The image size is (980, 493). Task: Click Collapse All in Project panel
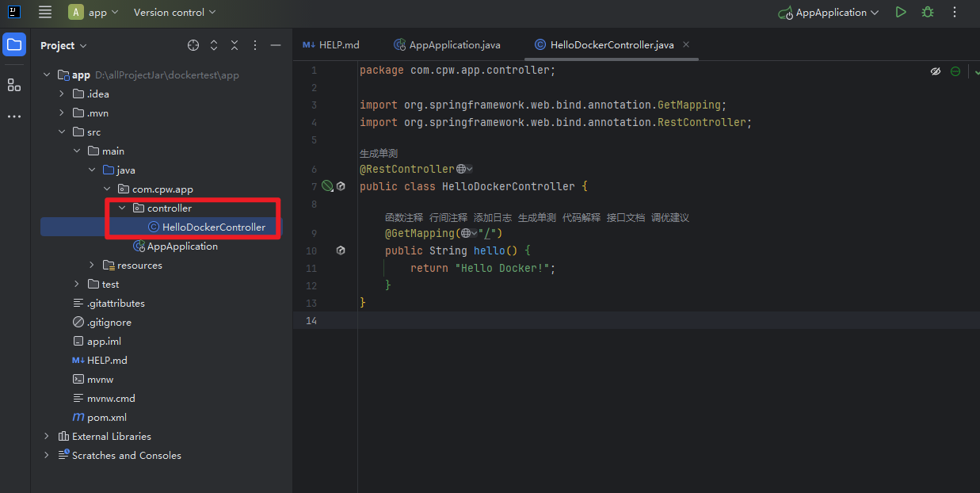235,45
